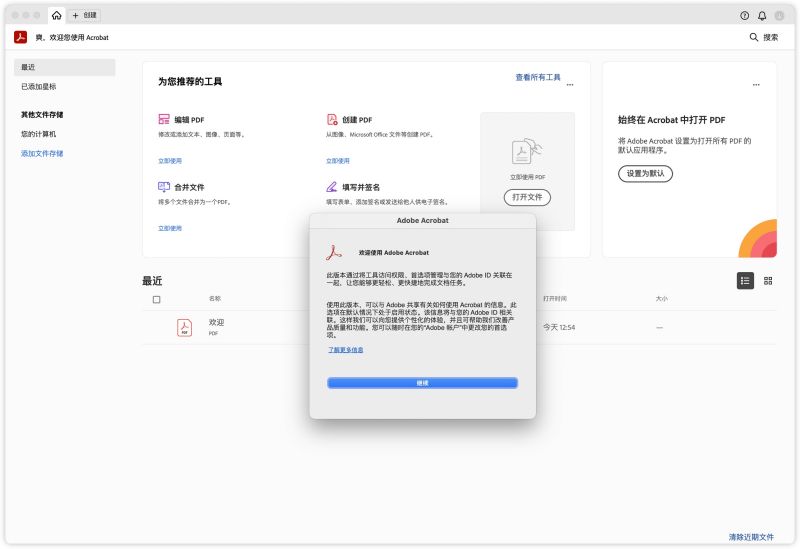The height and width of the screenshot is (549, 800).
Task: Open the Home tab icon
Action: 57,15
